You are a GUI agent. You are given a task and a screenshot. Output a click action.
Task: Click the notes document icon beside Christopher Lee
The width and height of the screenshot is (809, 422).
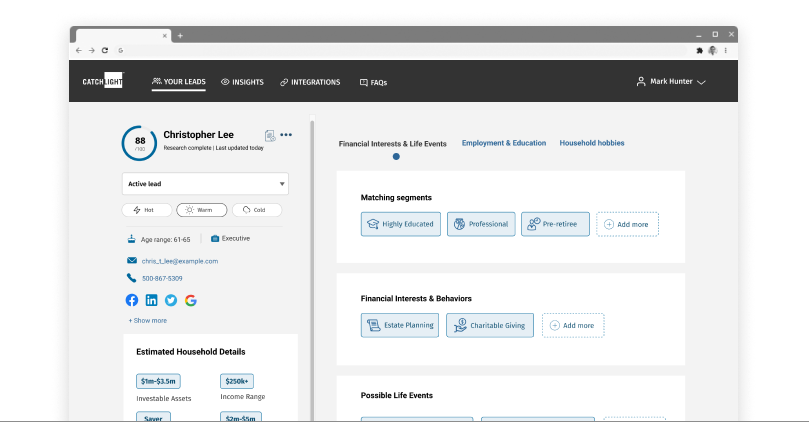(270, 136)
